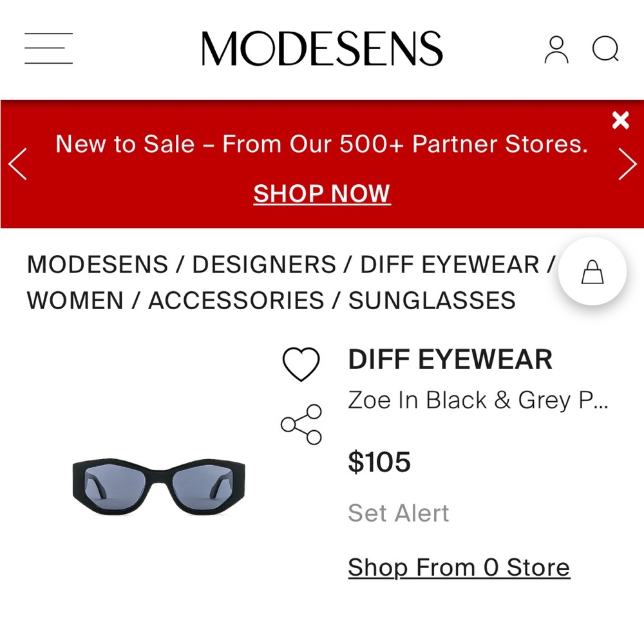Open the hamburger navigation menu
Viewport: 644px width, 644px height.
pos(48,48)
